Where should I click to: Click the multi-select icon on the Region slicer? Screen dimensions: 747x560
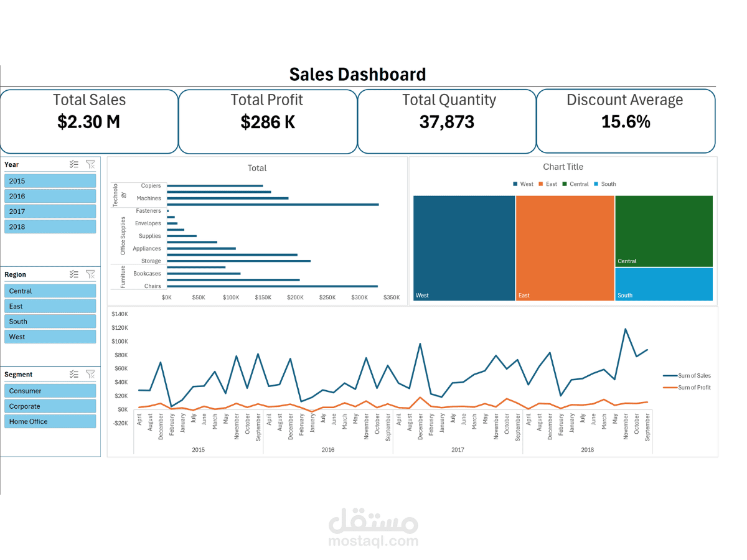point(73,274)
